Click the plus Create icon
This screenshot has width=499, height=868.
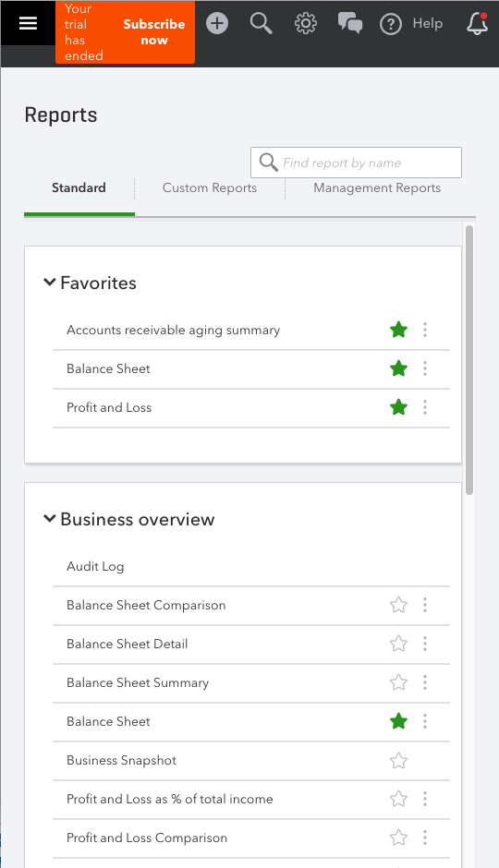point(217,23)
